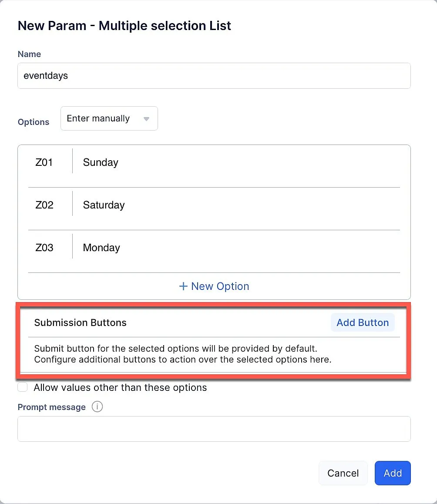Select the Saturday option label

pos(104,205)
